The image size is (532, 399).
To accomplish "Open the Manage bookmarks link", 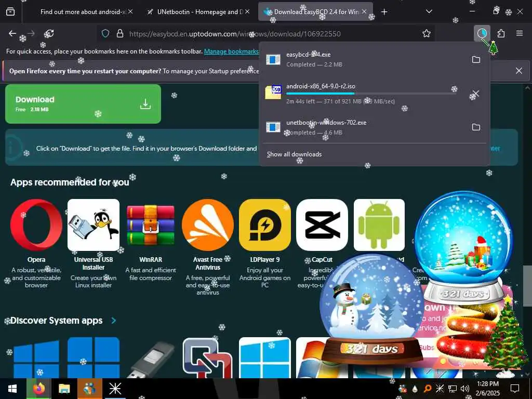I will 231,51.
